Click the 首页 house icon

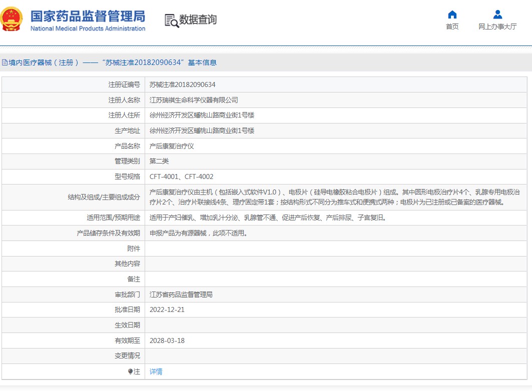click(452, 14)
